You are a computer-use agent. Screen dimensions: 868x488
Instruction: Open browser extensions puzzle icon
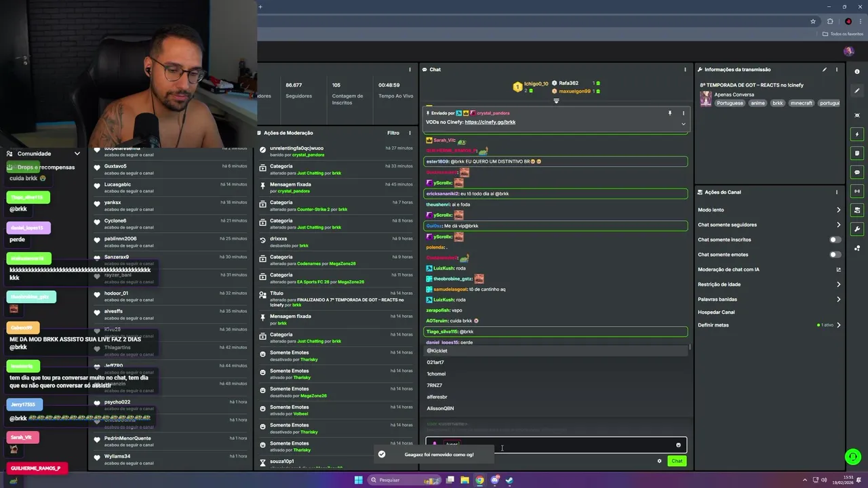coord(830,21)
